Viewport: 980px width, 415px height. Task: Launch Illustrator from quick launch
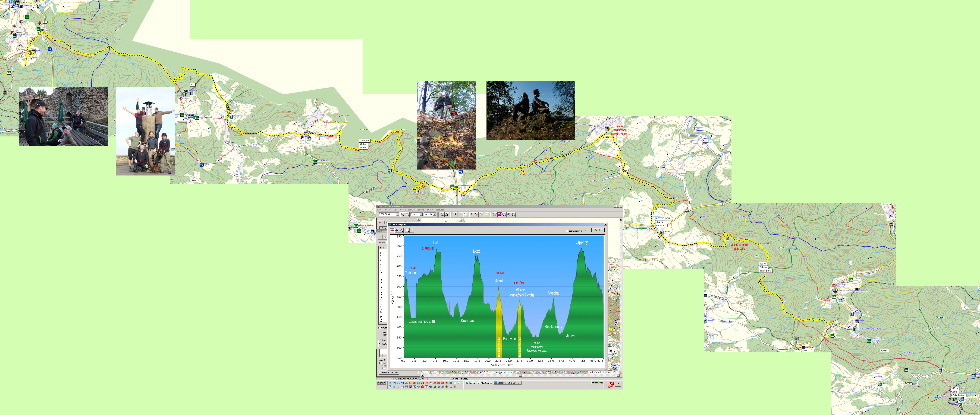(447, 383)
